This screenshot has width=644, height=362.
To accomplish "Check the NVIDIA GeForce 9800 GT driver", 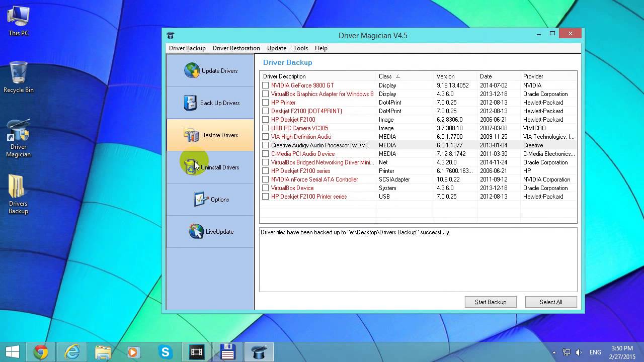I will tap(265, 85).
